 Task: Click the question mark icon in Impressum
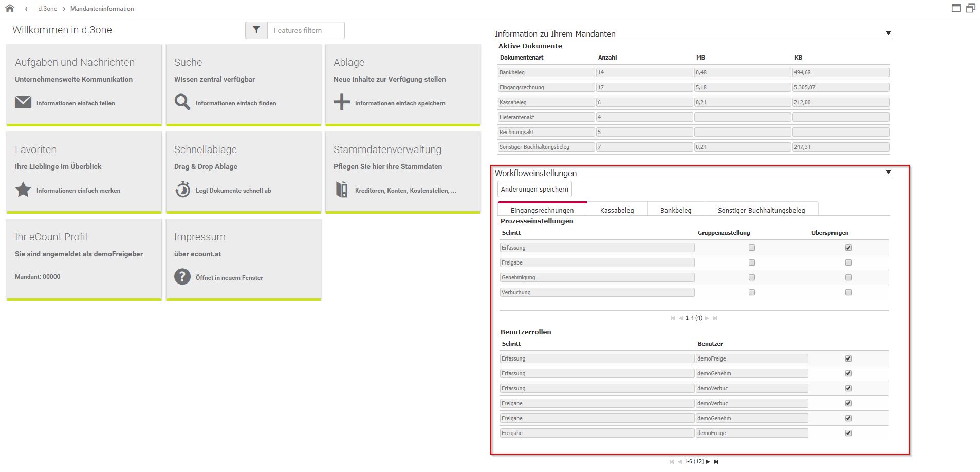[x=182, y=277]
